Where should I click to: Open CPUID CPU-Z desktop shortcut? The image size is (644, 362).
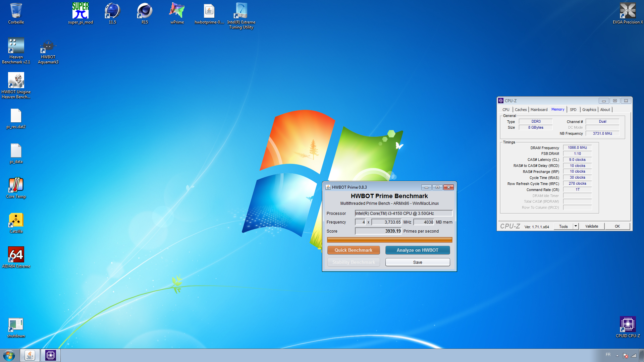(628, 327)
